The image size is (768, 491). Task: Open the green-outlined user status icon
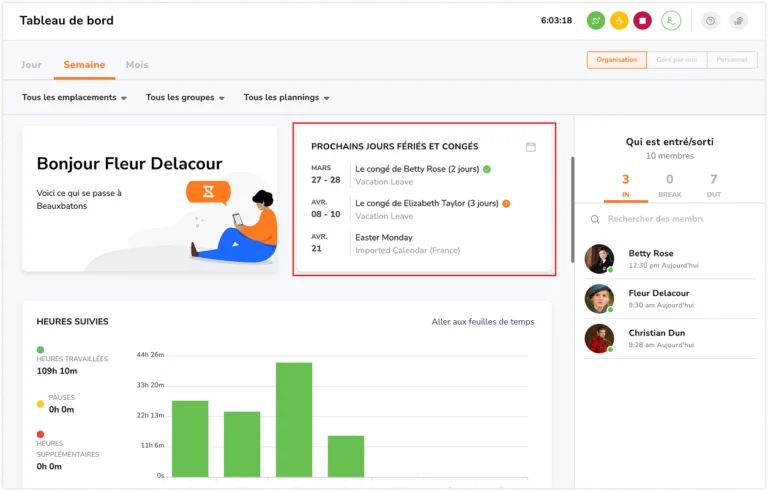pyautogui.click(x=671, y=21)
